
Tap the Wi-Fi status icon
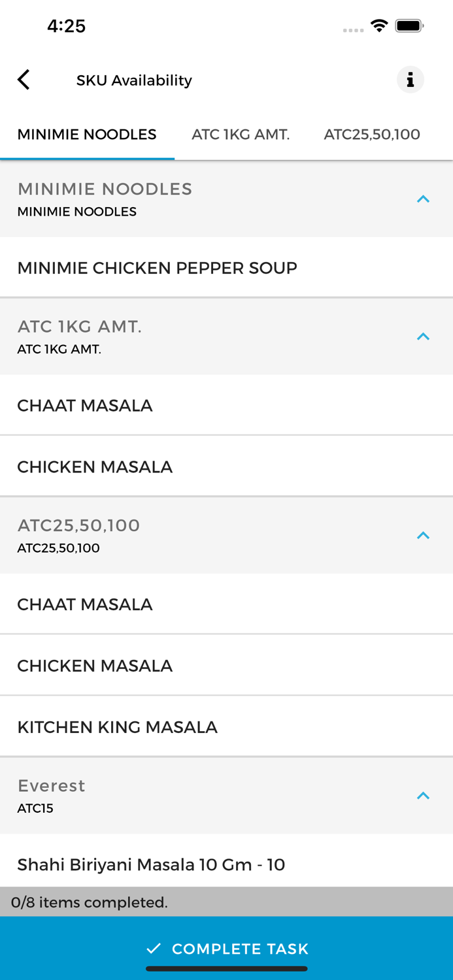(380, 26)
